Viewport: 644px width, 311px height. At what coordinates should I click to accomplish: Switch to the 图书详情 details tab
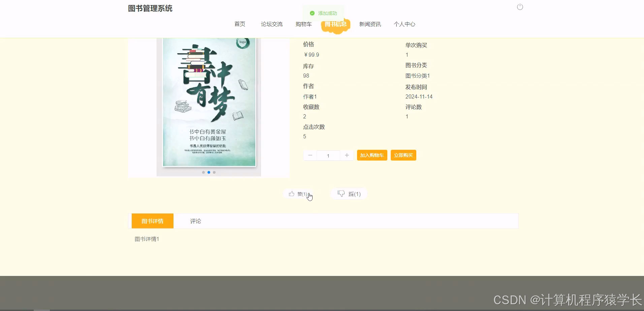[152, 221]
